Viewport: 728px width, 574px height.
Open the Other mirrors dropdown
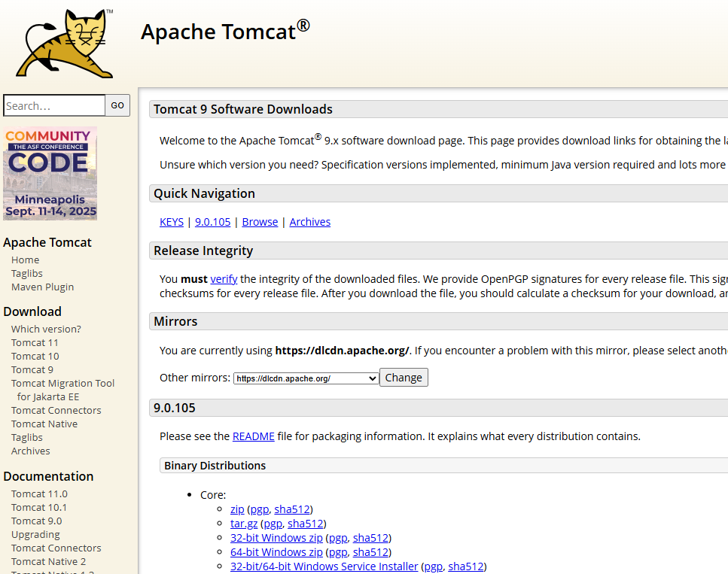tap(306, 378)
